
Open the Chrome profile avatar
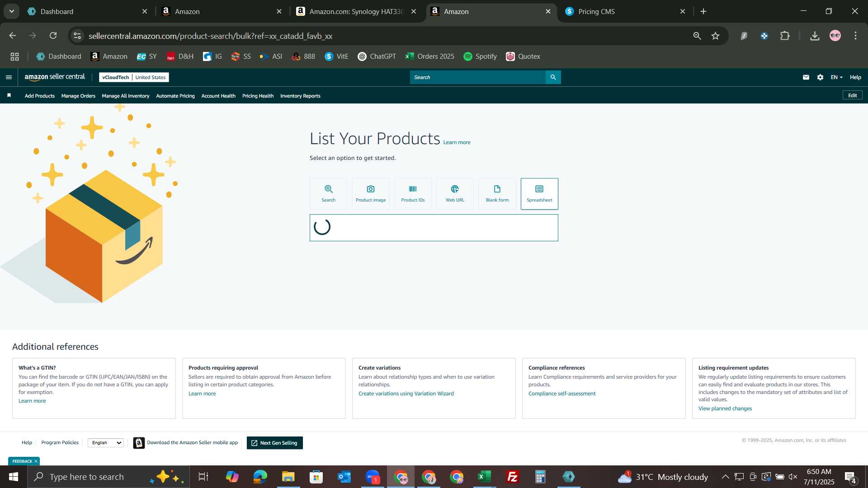[835, 36]
